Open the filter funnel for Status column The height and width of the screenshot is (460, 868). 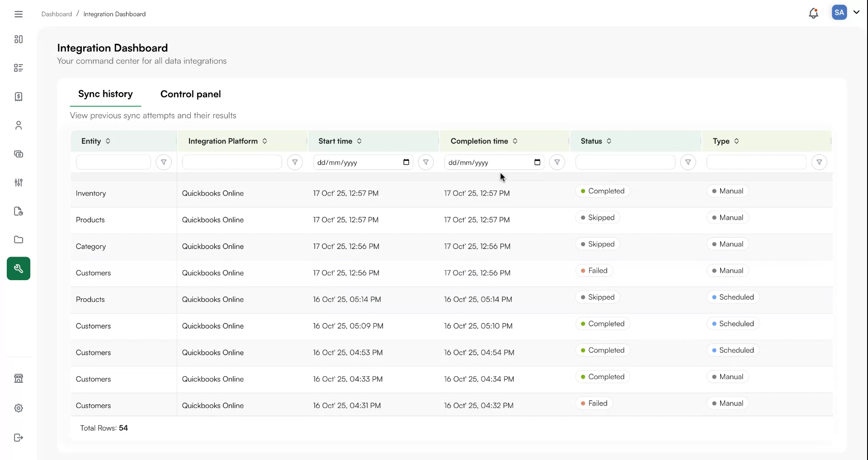[688, 162]
